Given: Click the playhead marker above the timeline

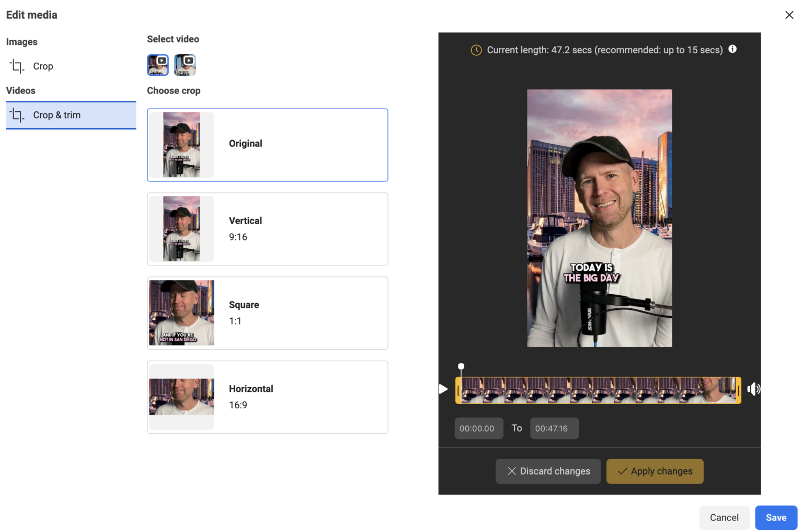Looking at the screenshot, I should point(461,366).
